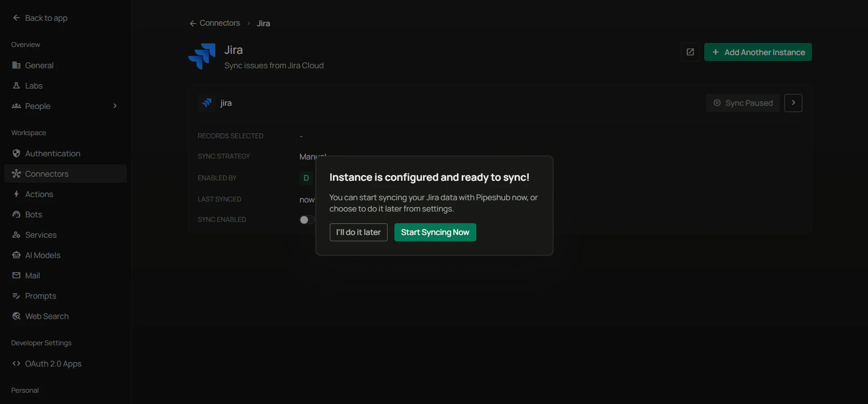
Task: Toggle the Sync Enabled switch
Action: coord(307,220)
